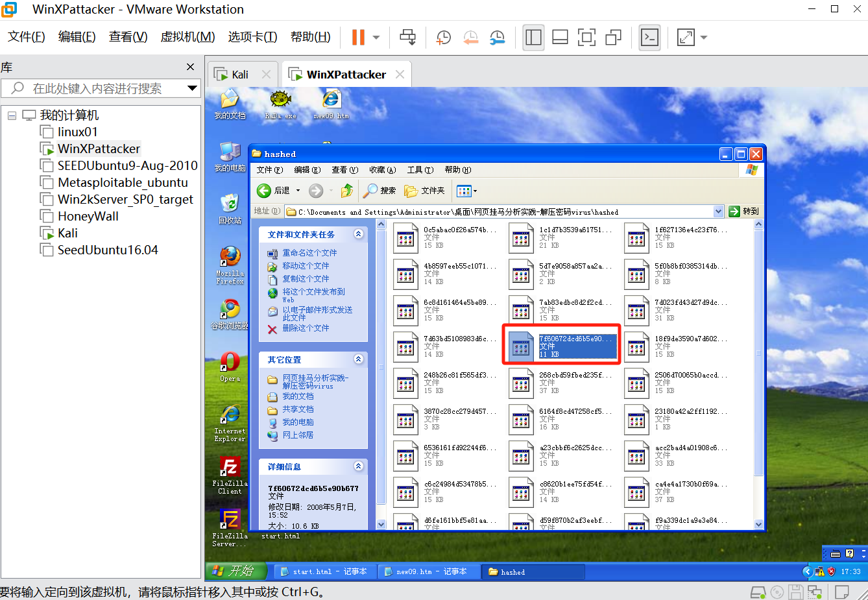Click 重命名这个文件 link

309,253
